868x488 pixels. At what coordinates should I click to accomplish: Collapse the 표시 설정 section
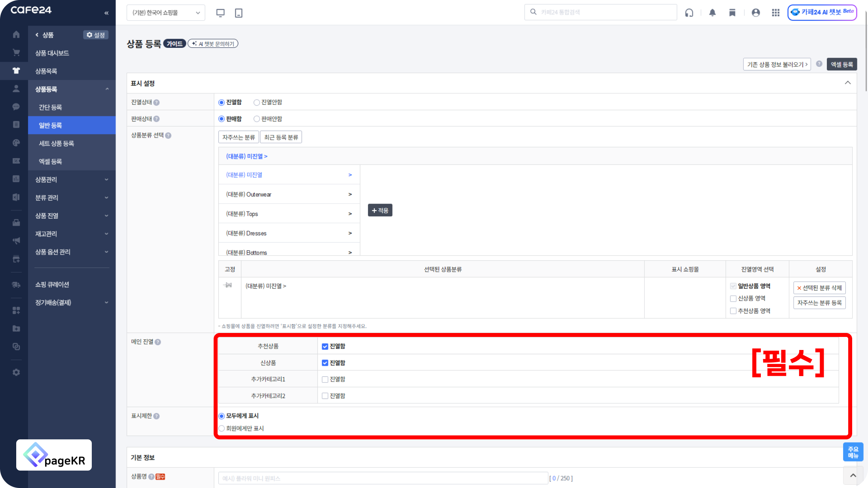(x=847, y=83)
